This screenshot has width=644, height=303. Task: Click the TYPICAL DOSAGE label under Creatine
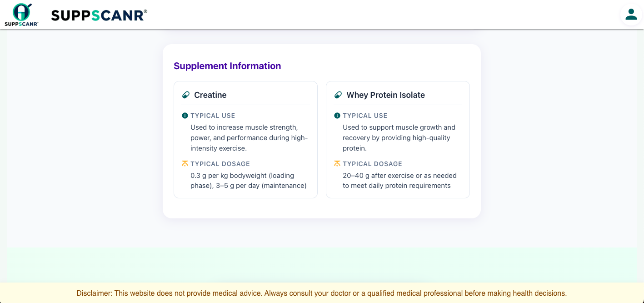220,164
